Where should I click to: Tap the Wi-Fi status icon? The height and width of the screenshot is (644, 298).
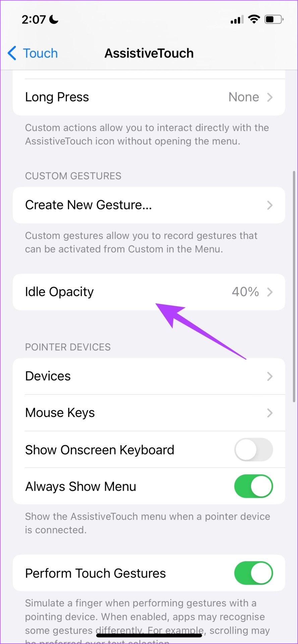pos(254,19)
